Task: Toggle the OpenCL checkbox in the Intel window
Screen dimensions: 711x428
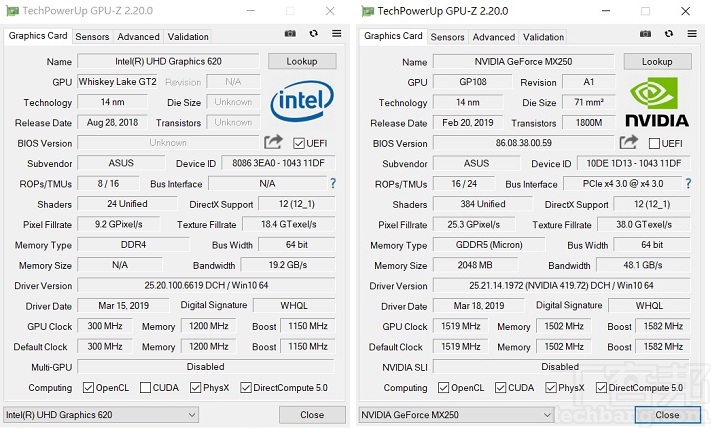Action: [88, 388]
